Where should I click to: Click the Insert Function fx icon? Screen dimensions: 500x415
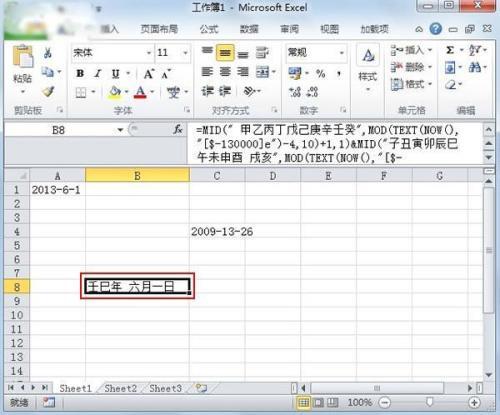click(x=178, y=130)
